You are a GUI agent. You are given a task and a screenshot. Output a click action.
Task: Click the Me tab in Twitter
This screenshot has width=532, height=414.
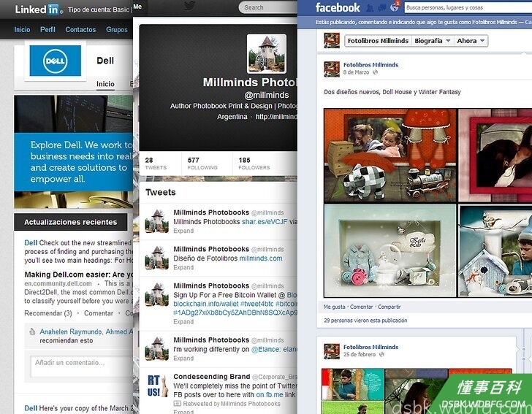(137, 7)
